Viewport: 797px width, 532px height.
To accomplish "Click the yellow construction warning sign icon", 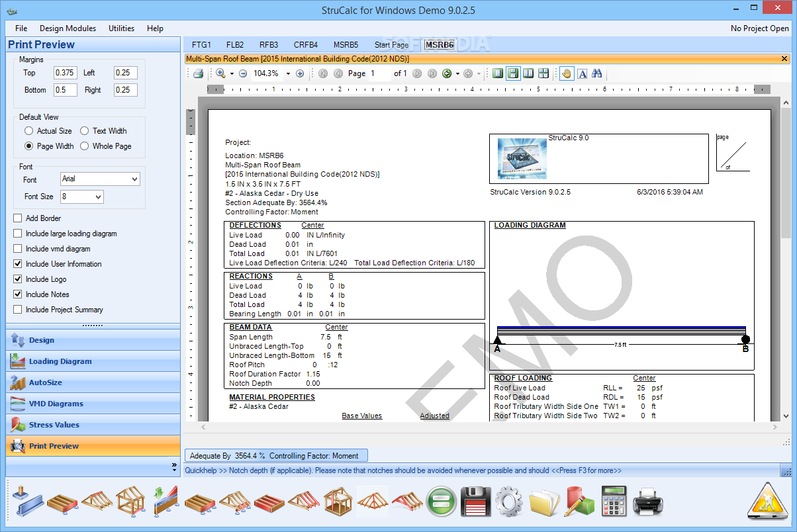I will pos(768,501).
